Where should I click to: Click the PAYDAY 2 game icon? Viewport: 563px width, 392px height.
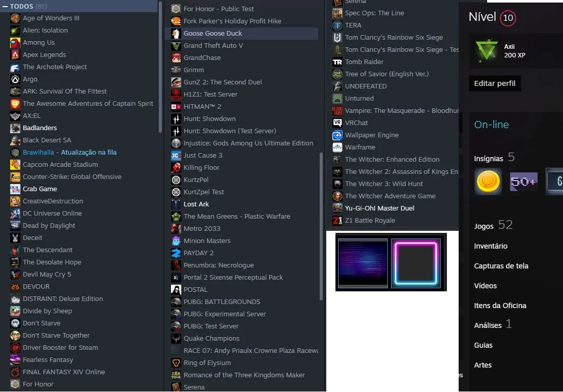pyautogui.click(x=176, y=253)
